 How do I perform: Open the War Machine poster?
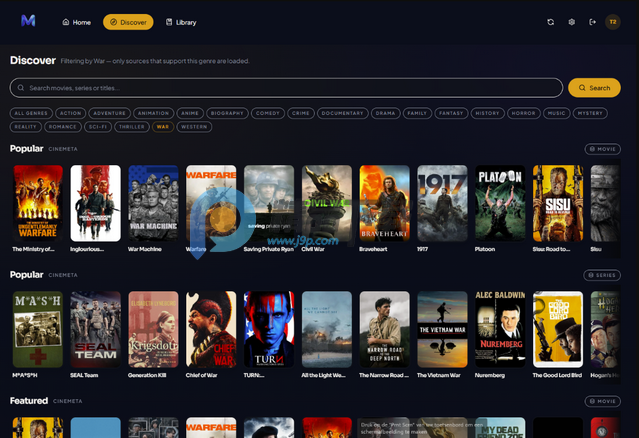154,203
